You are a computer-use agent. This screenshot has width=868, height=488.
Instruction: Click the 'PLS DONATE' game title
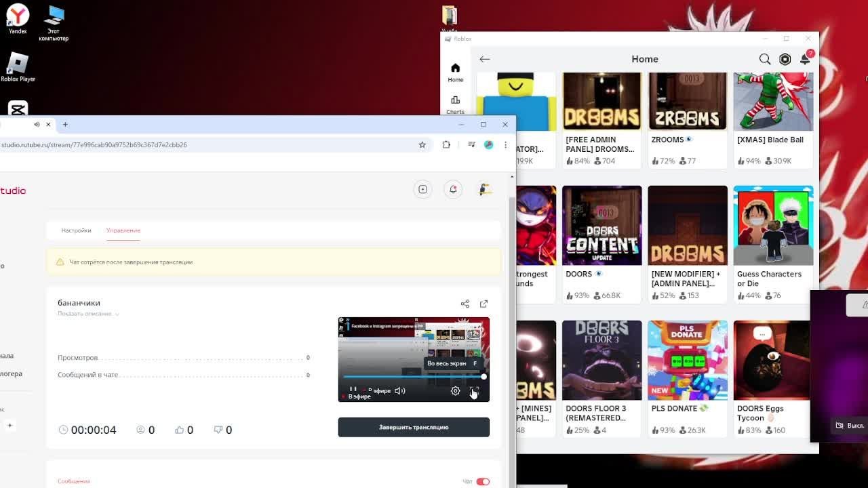[x=674, y=409]
